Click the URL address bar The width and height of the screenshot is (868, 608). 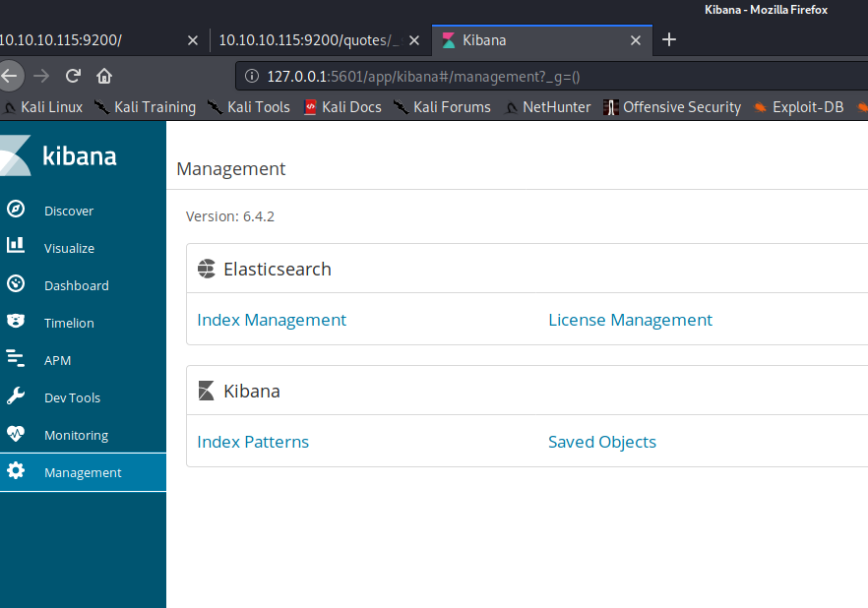pyautogui.click(x=551, y=76)
